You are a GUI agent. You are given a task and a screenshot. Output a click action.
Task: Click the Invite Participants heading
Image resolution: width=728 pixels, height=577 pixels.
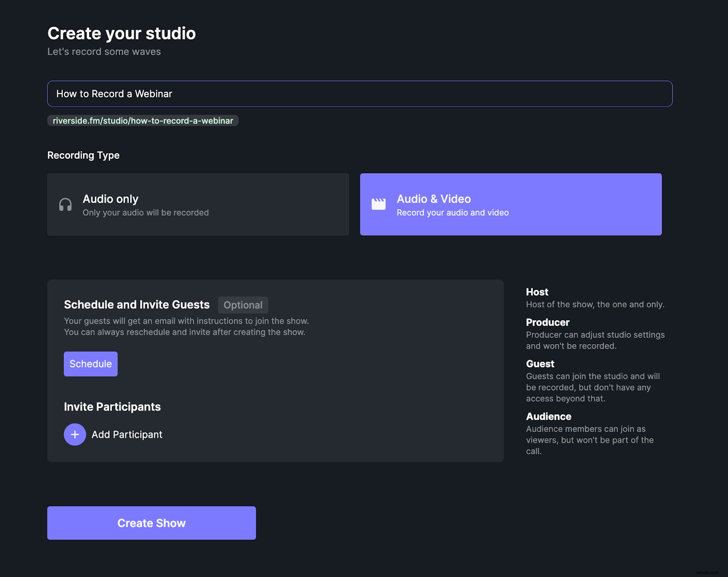point(112,406)
